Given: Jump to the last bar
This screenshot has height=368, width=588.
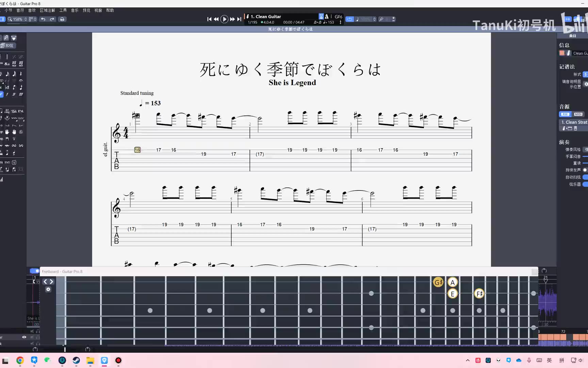Looking at the screenshot, I should pos(239,19).
